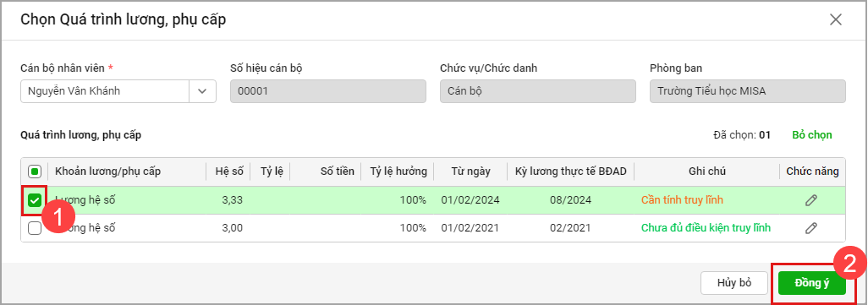Screen dimensions: 868x305
Task: Click the Kỳ lương thực tế BĐAD header
Action: point(571,172)
